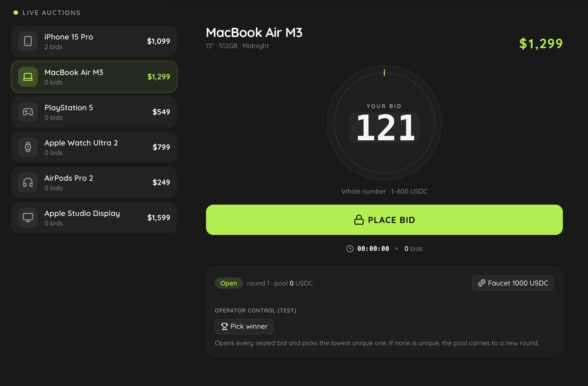Screen dimensions: 588x386
Task: Click the "round 1 · pool 0 USDC" text
Action: 280,283
